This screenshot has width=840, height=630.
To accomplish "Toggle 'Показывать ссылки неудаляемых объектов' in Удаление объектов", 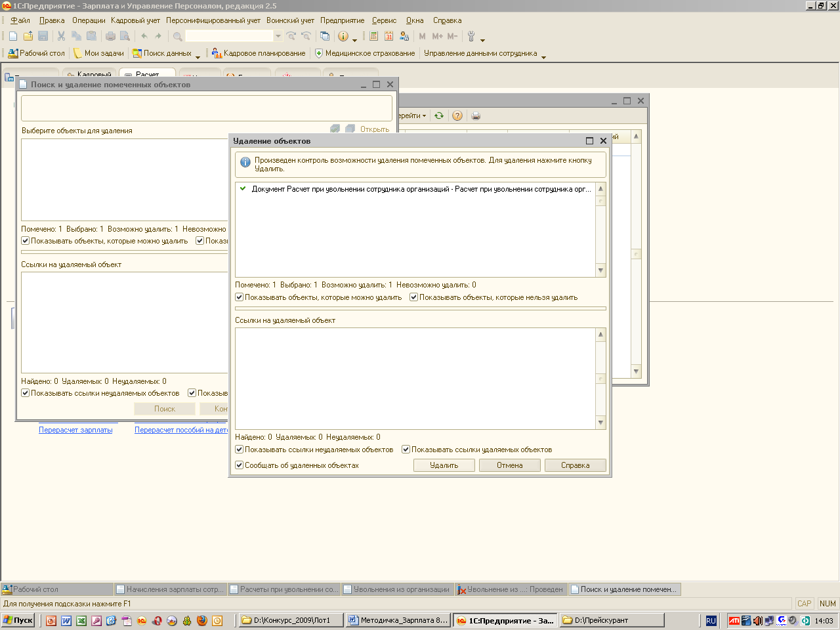I will [240, 450].
